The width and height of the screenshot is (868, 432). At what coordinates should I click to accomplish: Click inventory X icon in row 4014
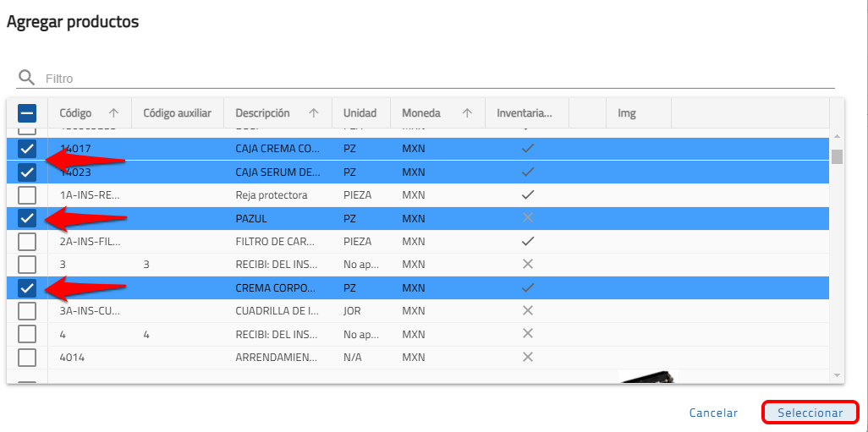coord(528,357)
